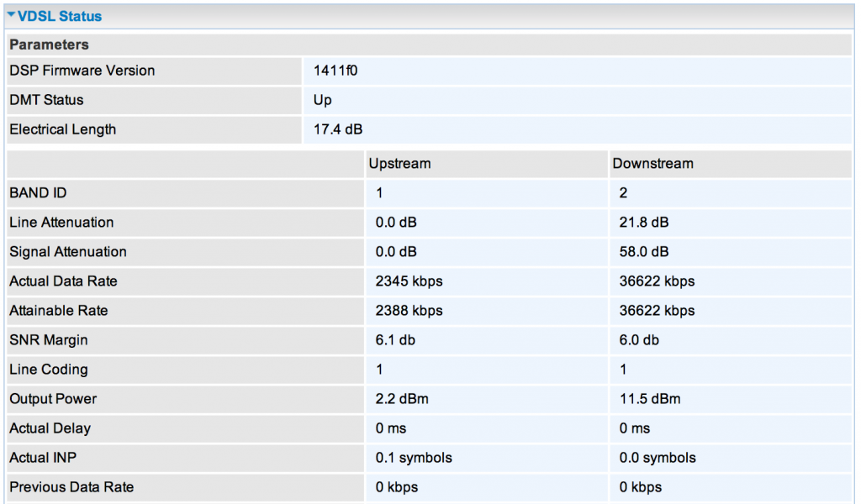
Task: Select the Signal Attenuation row label
Action: pyautogui.click(x=68, y=252)
